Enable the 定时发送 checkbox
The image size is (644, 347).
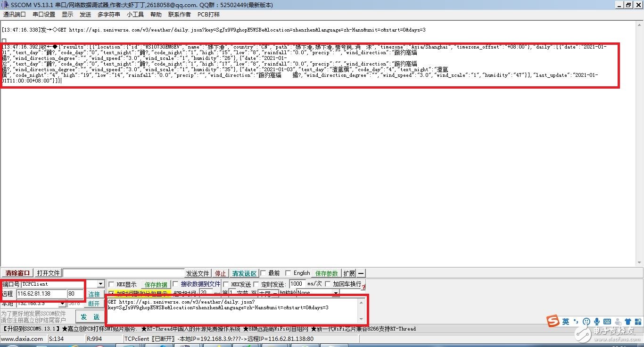256,284
